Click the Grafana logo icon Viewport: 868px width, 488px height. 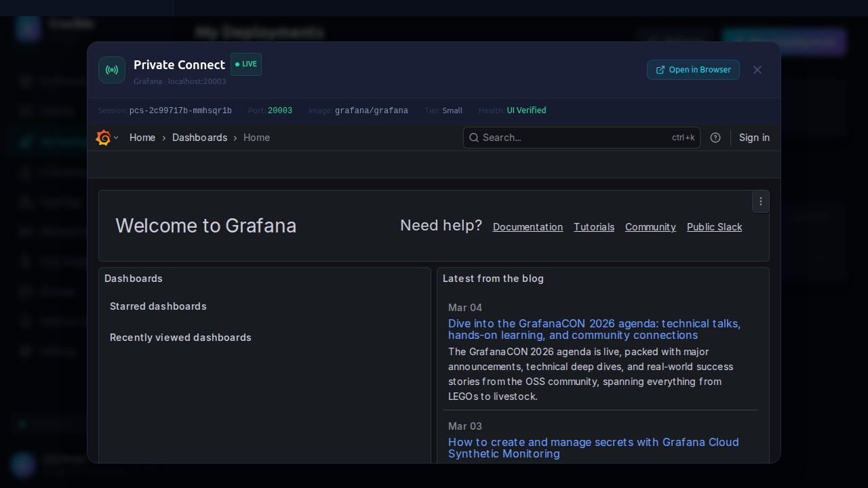point(103,138)
